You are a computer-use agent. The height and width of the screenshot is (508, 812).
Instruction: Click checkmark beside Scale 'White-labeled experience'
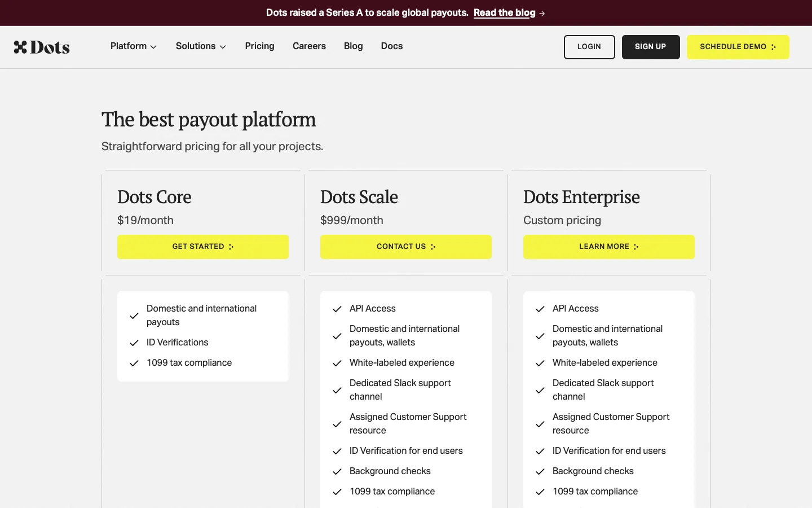(337, 363)
